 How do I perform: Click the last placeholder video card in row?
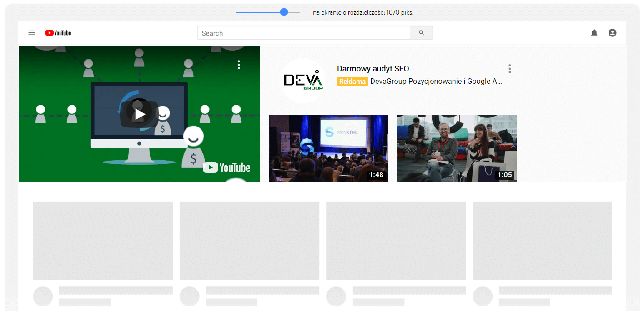(542, 241)
